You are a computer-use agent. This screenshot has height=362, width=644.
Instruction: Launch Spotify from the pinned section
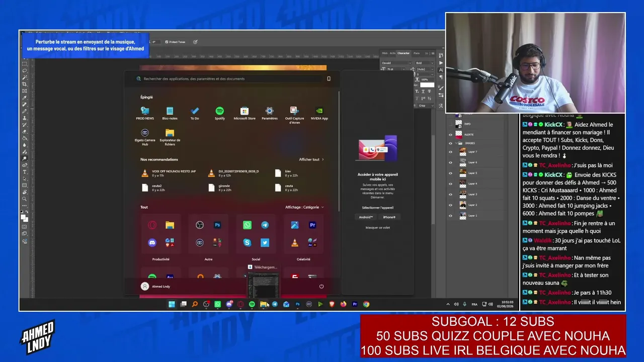(220, 113)
